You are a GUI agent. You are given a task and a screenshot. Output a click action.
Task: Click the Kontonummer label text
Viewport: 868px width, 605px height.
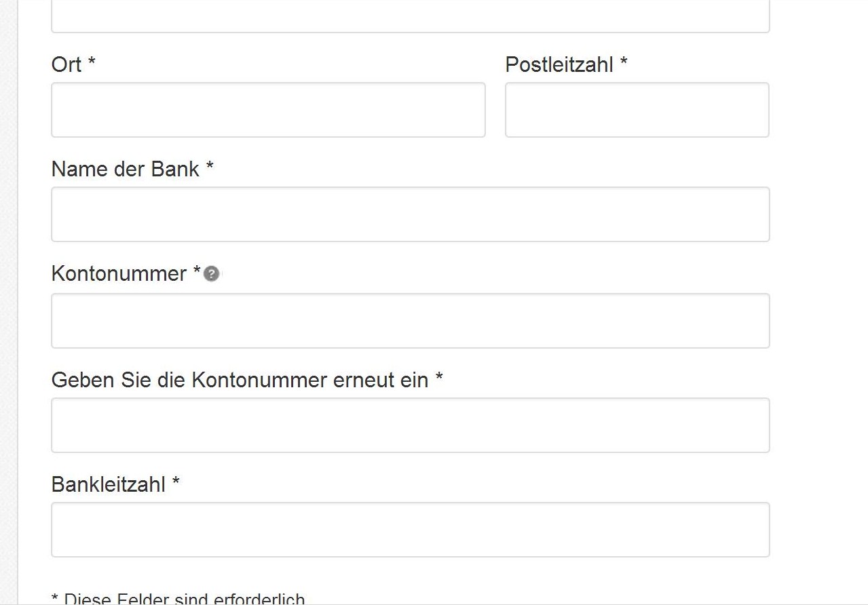click(119, 274)
